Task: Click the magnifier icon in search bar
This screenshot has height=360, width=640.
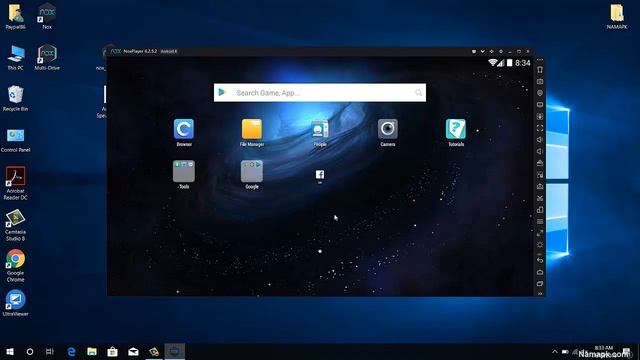Action: 418,93
